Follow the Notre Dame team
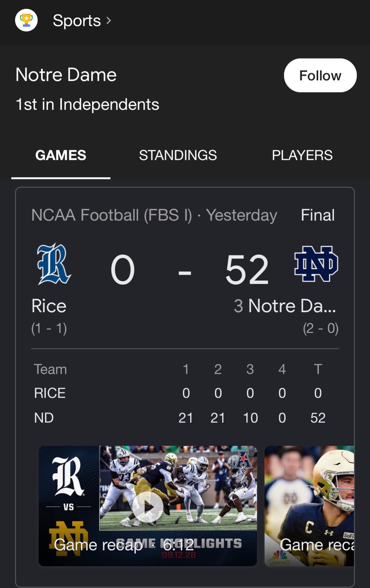The image size is (370, 588). pos(320,75)
